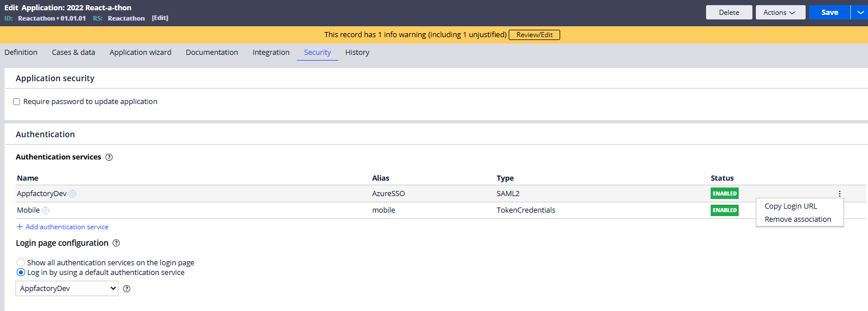Click the Mobile service name
Image resolution: width=868 pixels, height=311 pixels.
tap(29, 210)
